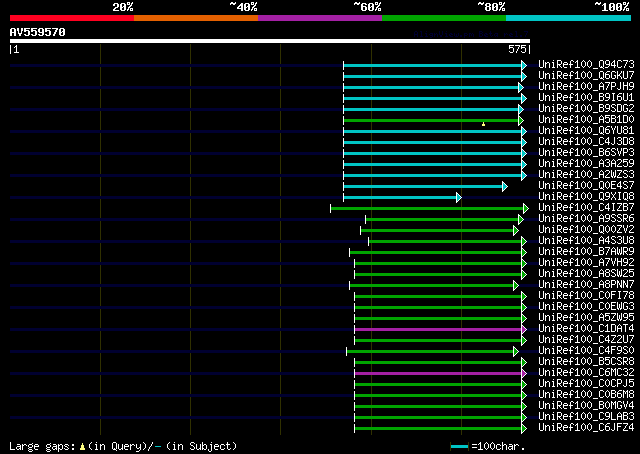Viewport: 640px width, 454px height.
Task: Select the UniRef100_Q0E4S7 label
Action: pos(587,186)
